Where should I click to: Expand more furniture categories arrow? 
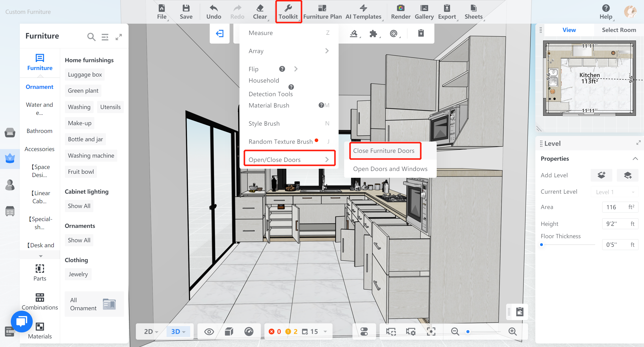tap(41, 256)
